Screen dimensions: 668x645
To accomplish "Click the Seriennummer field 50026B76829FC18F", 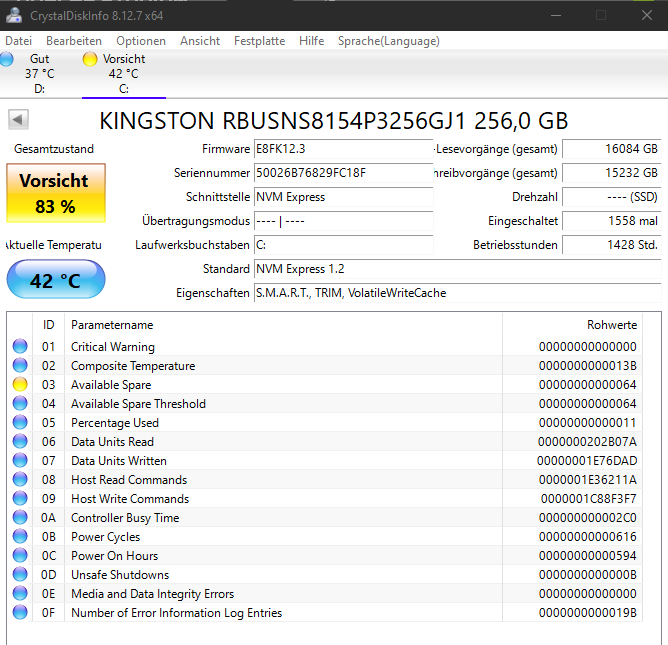I will [x=343, y=173].
